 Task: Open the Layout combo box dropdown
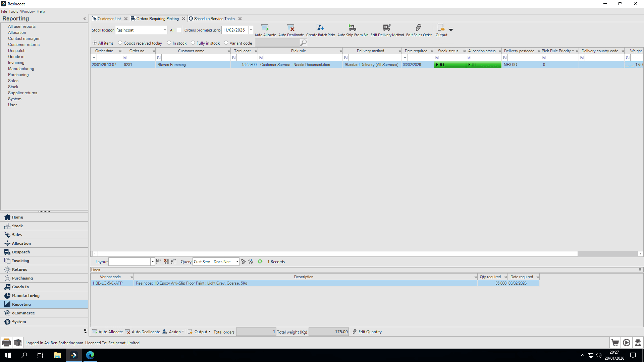[x=153, y=262]
